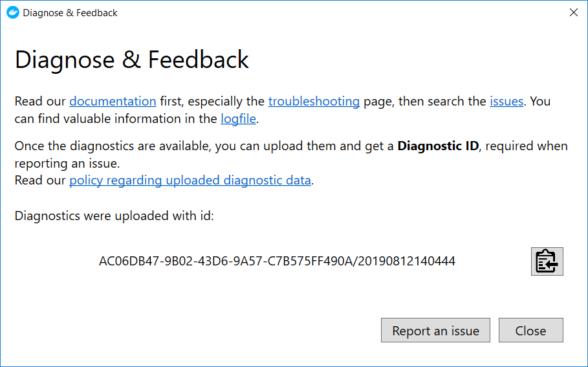Read the policy regarding uploaded diagnostic data

(190, 180)
